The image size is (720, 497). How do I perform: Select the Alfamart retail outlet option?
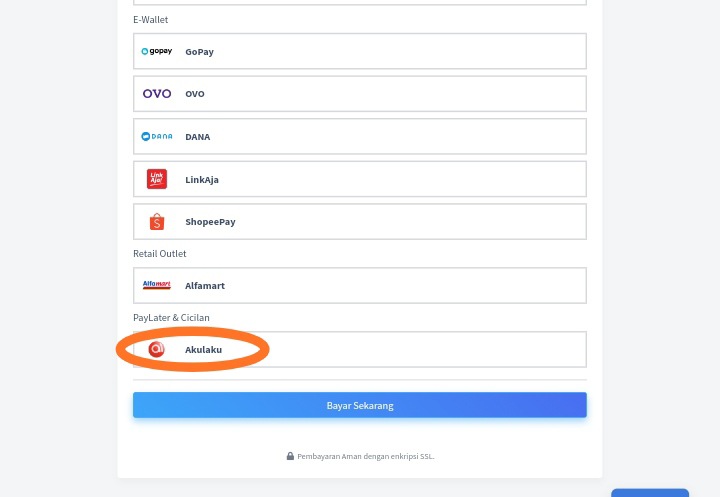tap(360, 285)
